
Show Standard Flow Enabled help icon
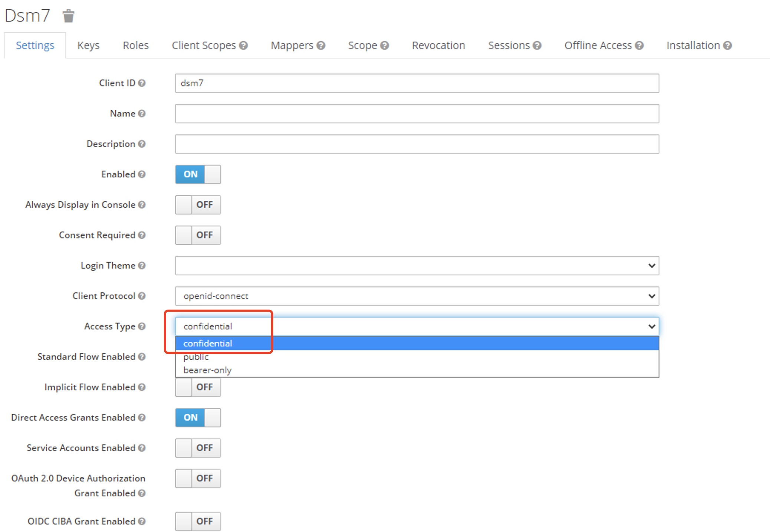142,357
